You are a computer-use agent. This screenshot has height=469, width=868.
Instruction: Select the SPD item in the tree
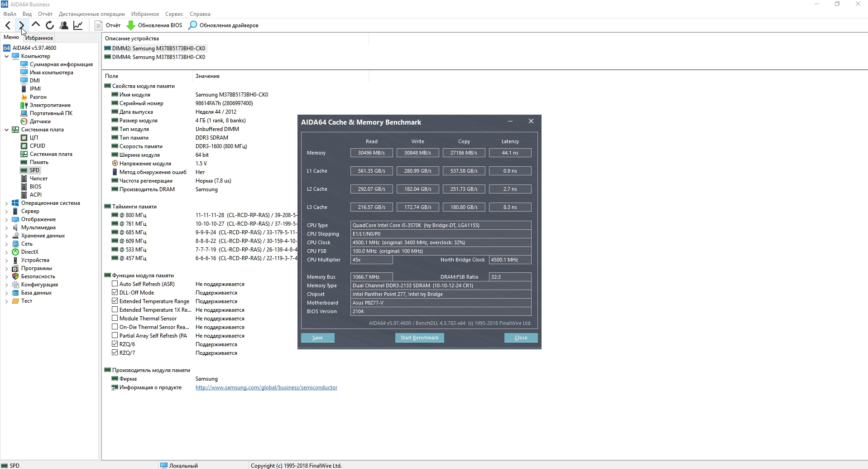(x=30, y=170)
